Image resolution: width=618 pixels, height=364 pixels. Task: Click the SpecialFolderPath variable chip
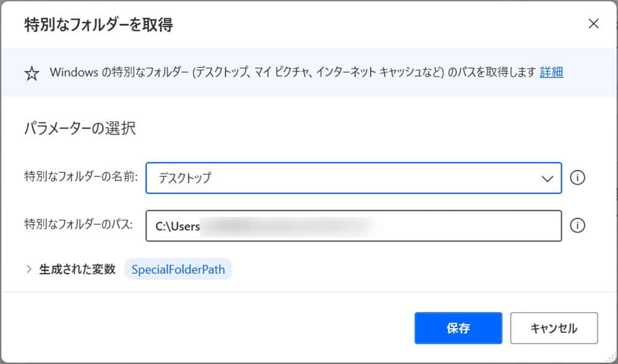coord(179,269)
